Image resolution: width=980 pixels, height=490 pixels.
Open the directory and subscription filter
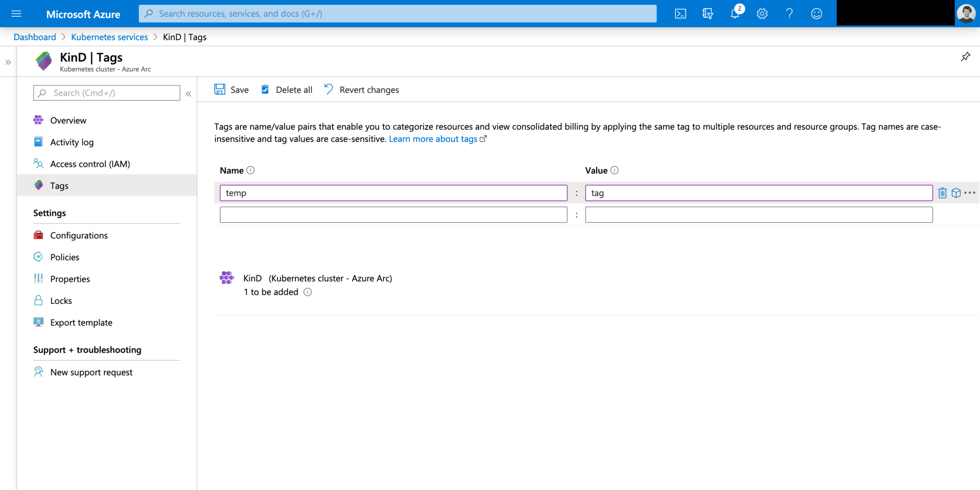pos(707,13)
